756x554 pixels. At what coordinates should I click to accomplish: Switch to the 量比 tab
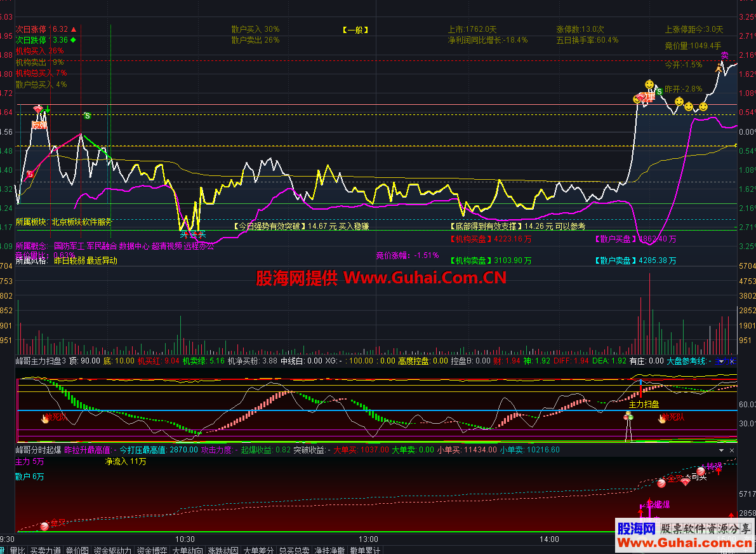(x=17, y=550)
